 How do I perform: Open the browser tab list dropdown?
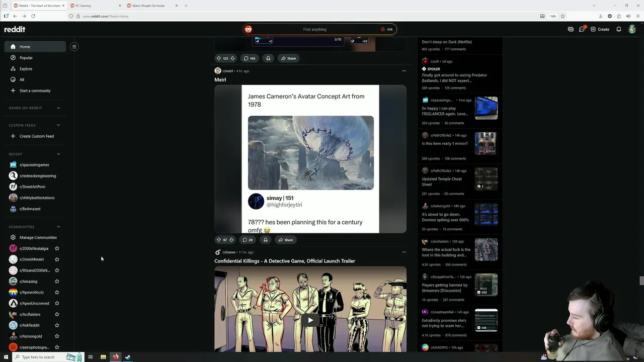click(x=594, y=6)
